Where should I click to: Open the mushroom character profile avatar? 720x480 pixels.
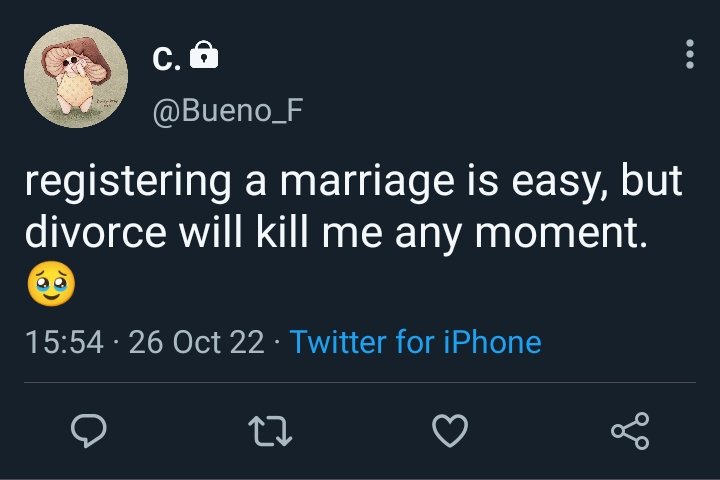(76, 76)
